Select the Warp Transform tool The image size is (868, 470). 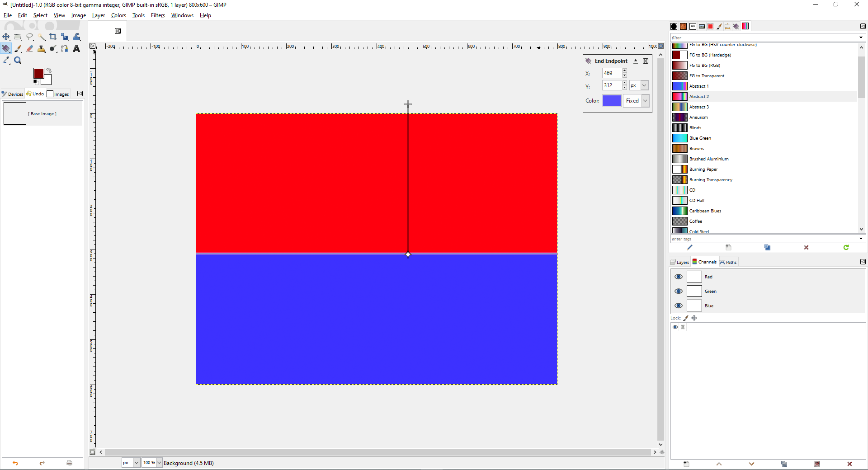(76, 37)
